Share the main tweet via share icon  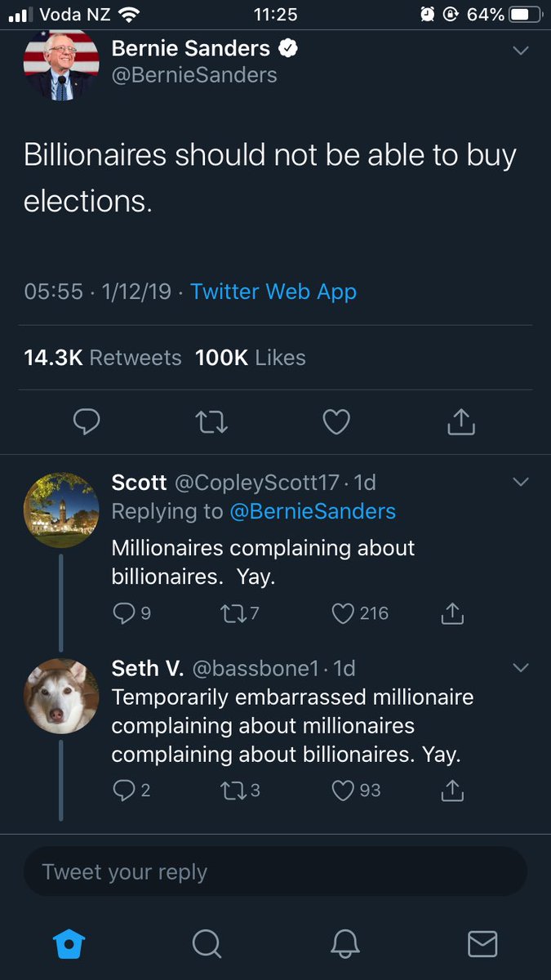point(461,421)
